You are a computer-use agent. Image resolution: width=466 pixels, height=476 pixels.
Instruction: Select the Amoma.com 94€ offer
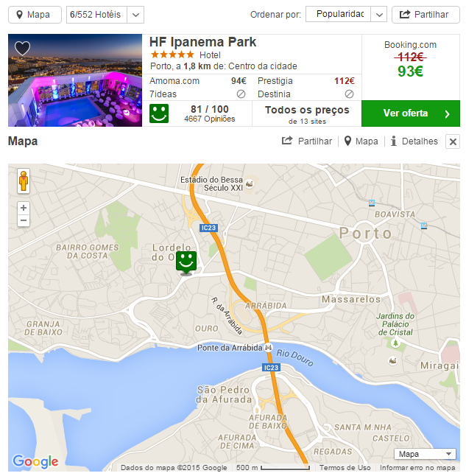pos(198,81)
